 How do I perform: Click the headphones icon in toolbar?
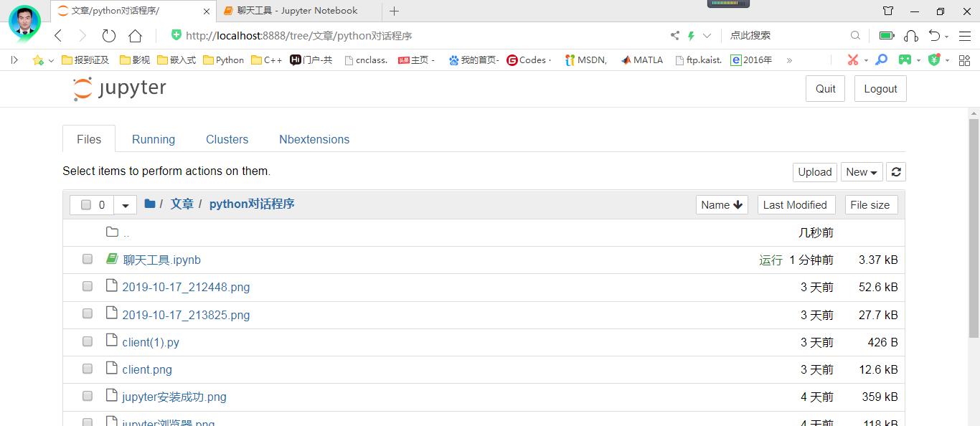[x=911, y=35]
